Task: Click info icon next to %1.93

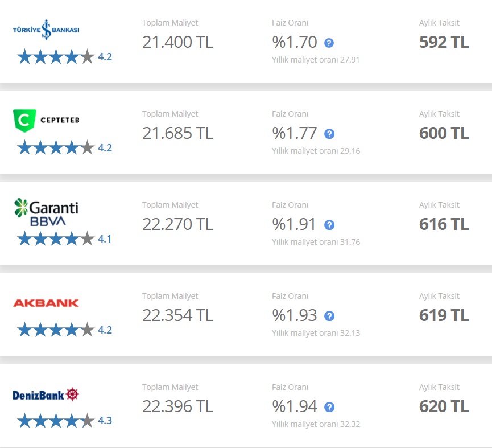Action: [x=329, y=316]
